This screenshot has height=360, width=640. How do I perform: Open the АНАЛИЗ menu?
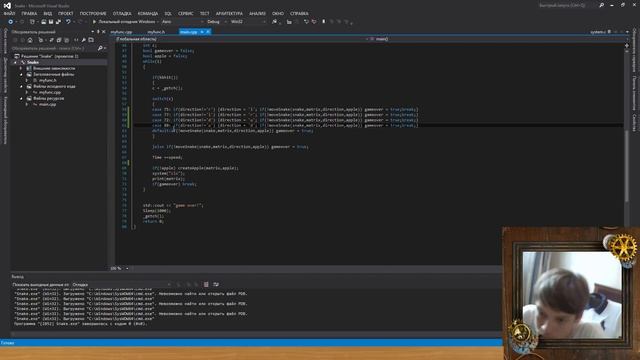257,13
